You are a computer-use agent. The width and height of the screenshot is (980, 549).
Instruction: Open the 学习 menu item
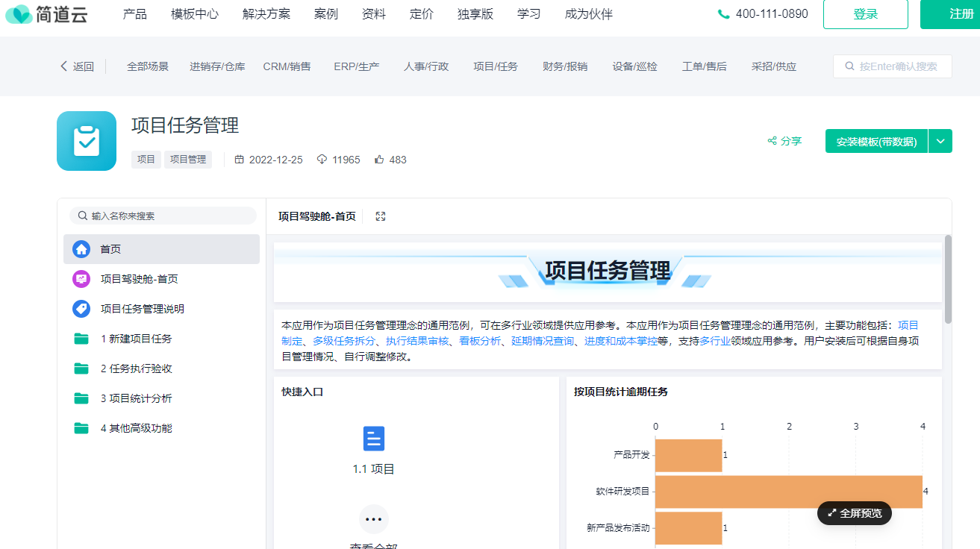pyautogui.click(x=529, y=14)
